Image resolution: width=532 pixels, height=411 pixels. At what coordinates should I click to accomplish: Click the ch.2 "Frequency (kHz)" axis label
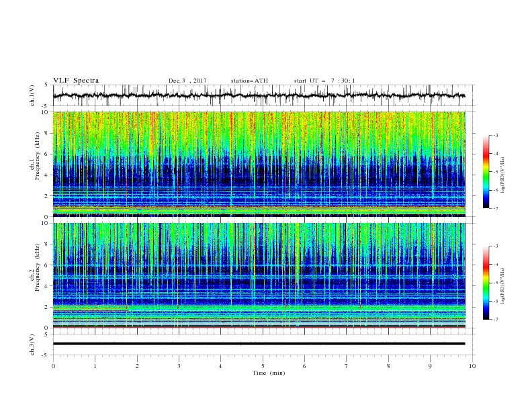pos(37,267)
